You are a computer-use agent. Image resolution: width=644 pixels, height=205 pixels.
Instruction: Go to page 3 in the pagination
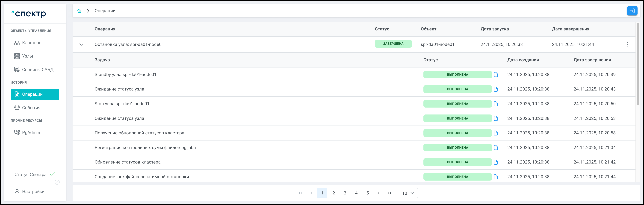tap(345, 193)
